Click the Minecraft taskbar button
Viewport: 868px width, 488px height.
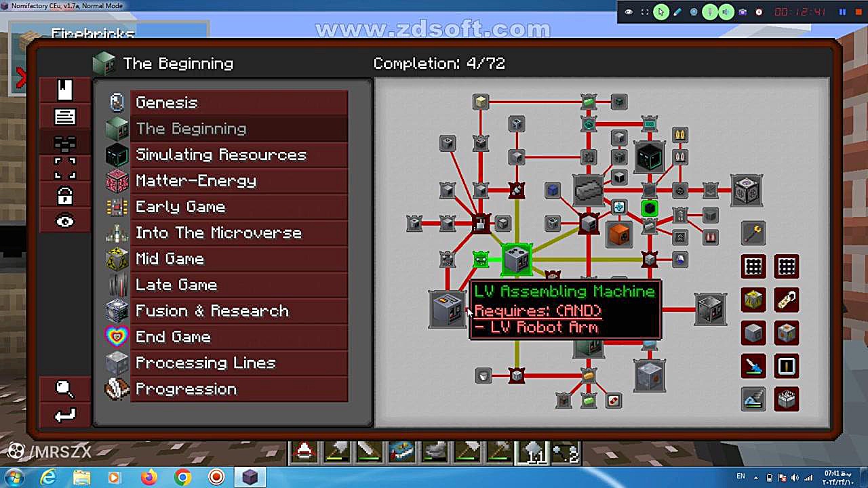tap(250, 477)
